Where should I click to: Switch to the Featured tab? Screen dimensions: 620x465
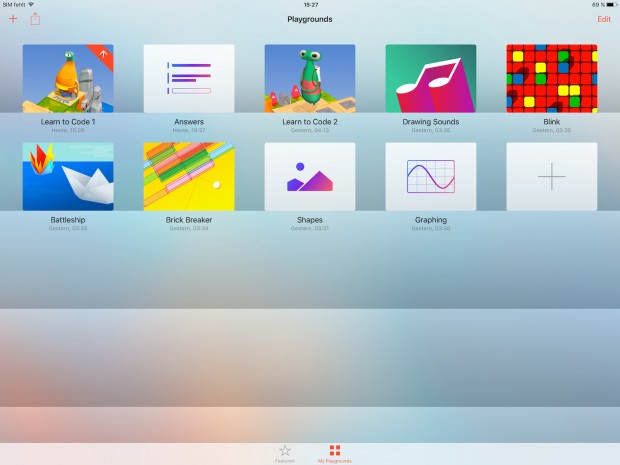285,452
